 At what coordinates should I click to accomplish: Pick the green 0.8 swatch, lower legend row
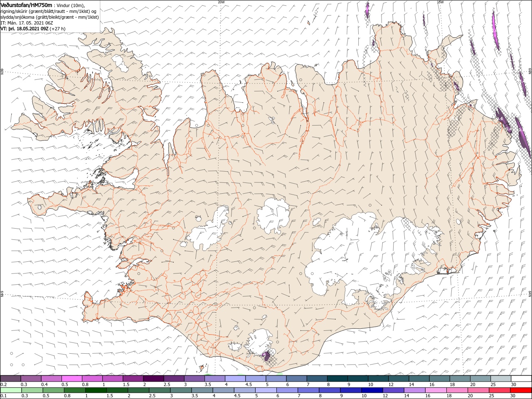pos(75,390)
